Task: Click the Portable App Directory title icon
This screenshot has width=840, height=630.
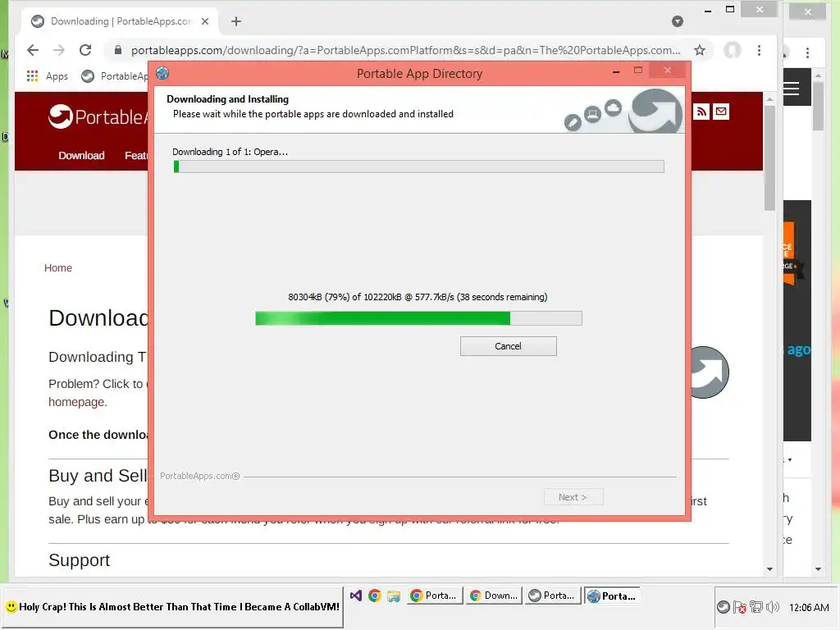Action: 162,73
